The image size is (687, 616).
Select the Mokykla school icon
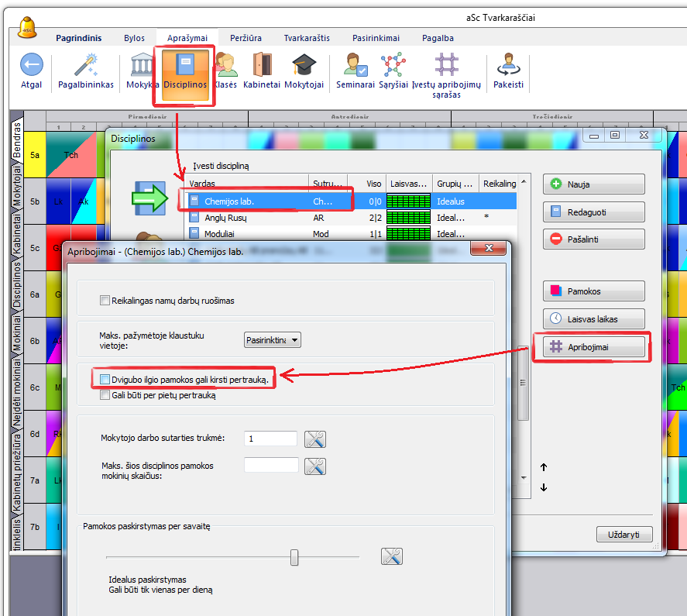[142, 65]
